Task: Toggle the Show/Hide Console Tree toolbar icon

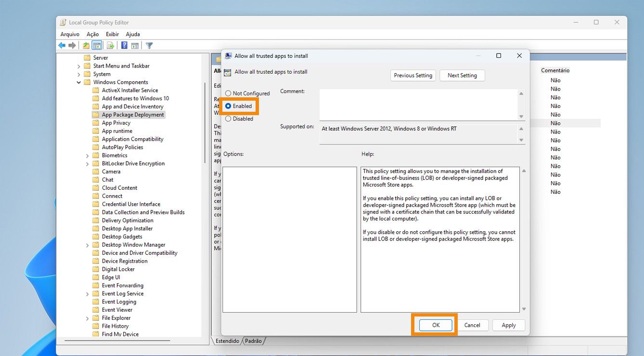Action: click(x=97, y=45)
